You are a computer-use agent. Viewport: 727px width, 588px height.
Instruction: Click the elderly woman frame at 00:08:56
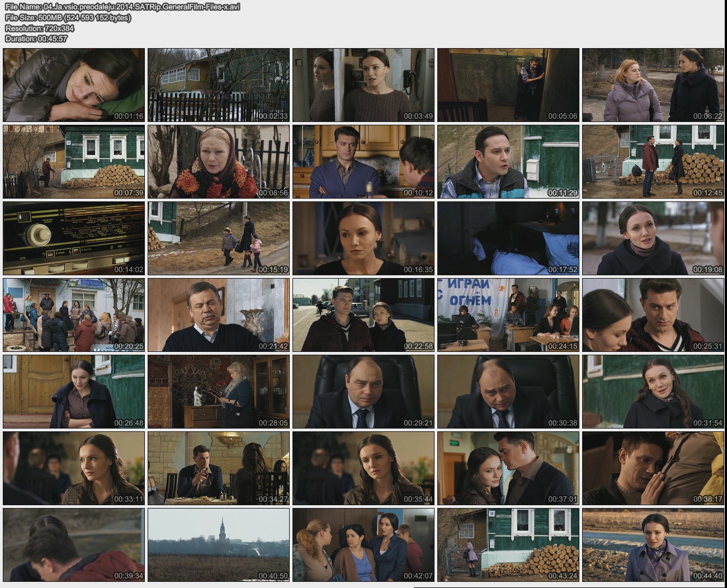click(219, 162)
